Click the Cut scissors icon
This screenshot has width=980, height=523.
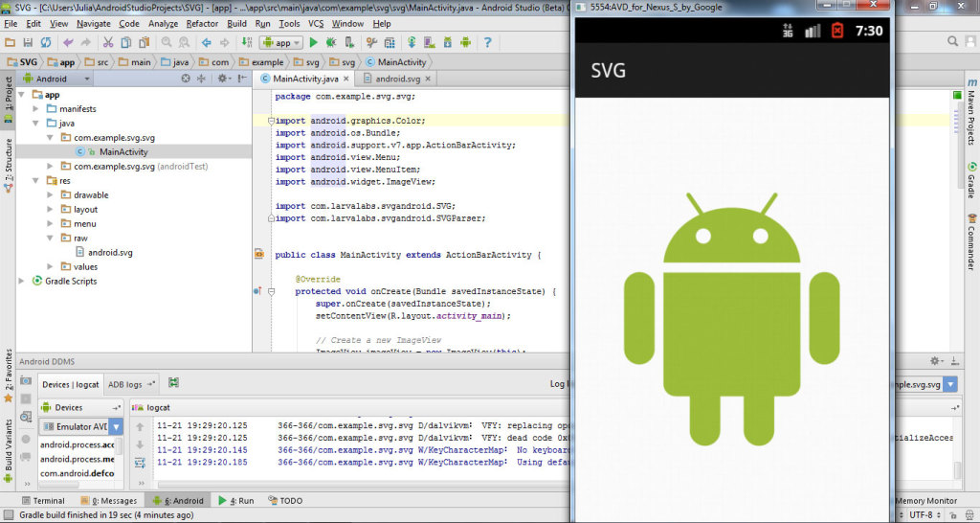108,42
